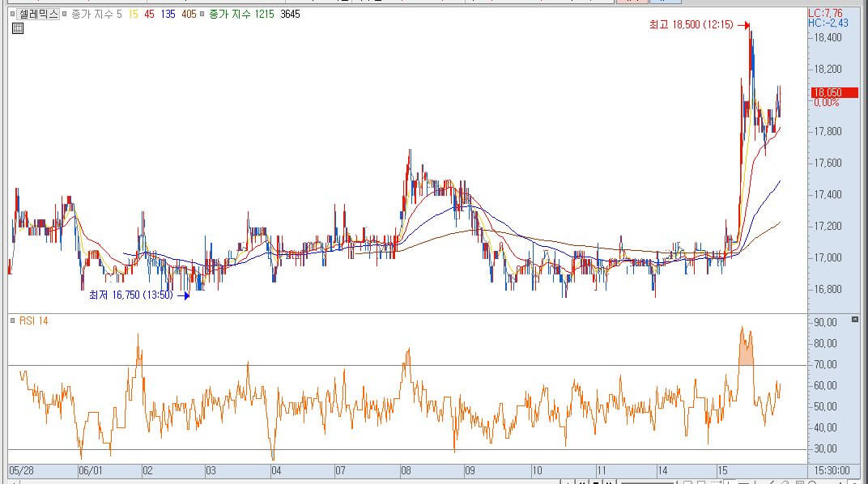The height and width of the screenshot is (484, 868).
Task: Click the 최저 16,750 (13:50) low label
Action: [131, 295]
